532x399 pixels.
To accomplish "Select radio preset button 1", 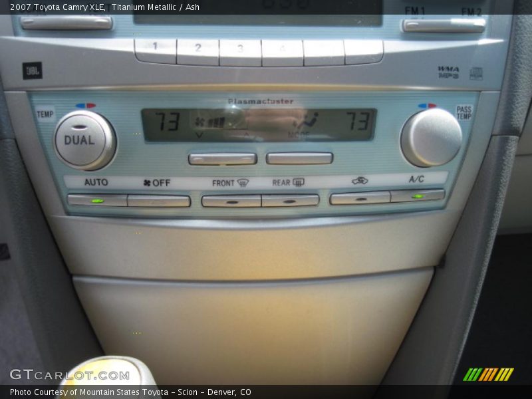I will 156,52.
